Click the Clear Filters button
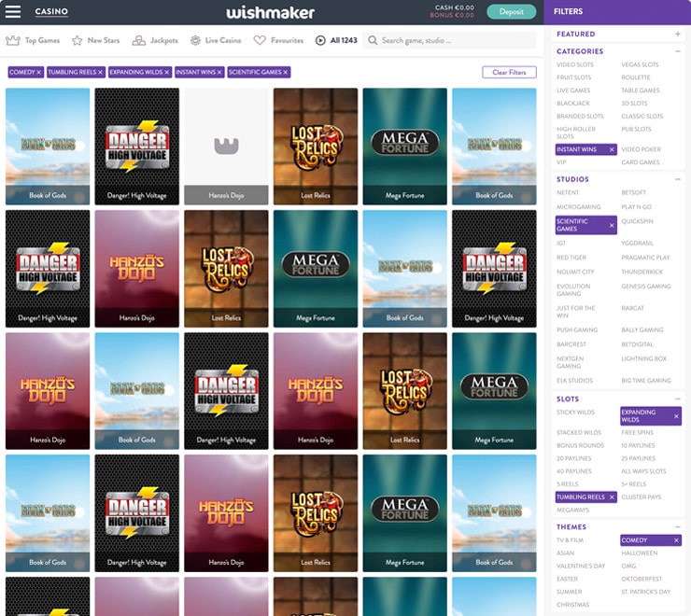The width and height of the screenshot is (691, 616). pos(509,72)
